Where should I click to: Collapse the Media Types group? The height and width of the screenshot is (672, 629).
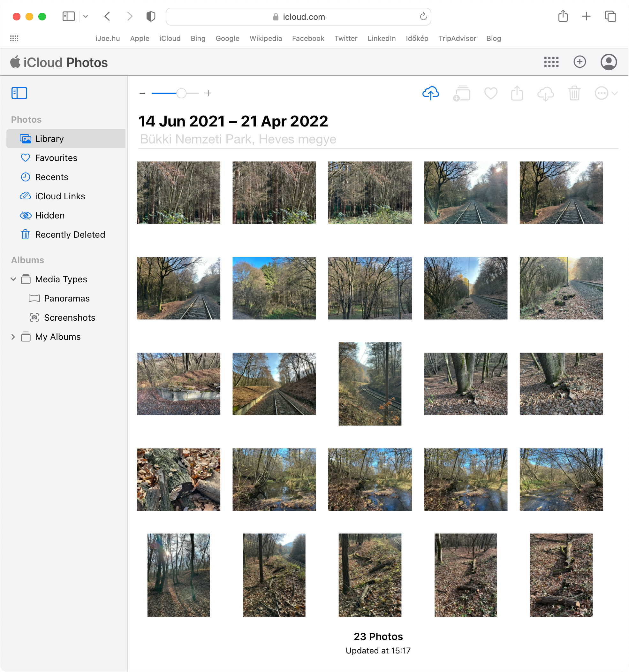coord(13,279)
